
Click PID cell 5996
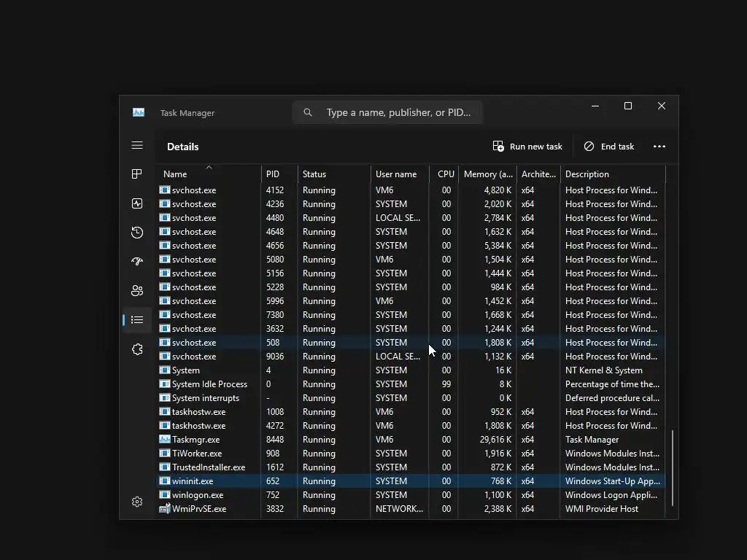tap(275, 300)
